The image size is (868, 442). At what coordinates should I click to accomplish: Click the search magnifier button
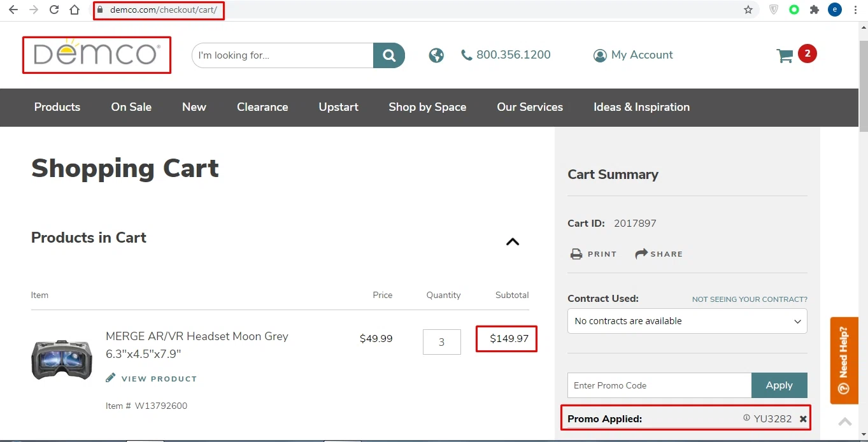tap(389, 55)
